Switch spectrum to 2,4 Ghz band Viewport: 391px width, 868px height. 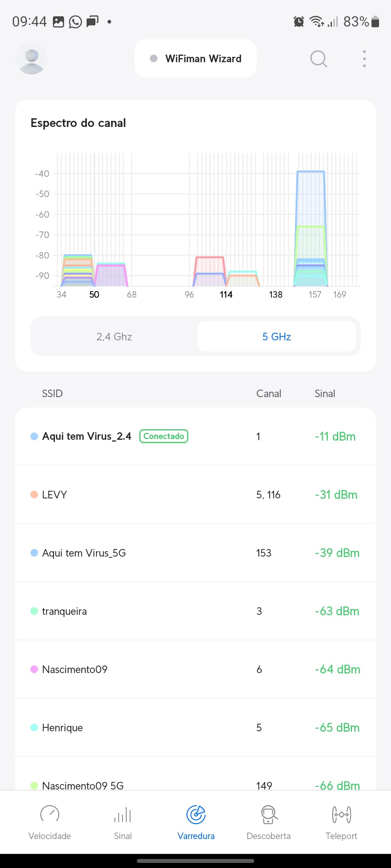click(x=114, y=337)
